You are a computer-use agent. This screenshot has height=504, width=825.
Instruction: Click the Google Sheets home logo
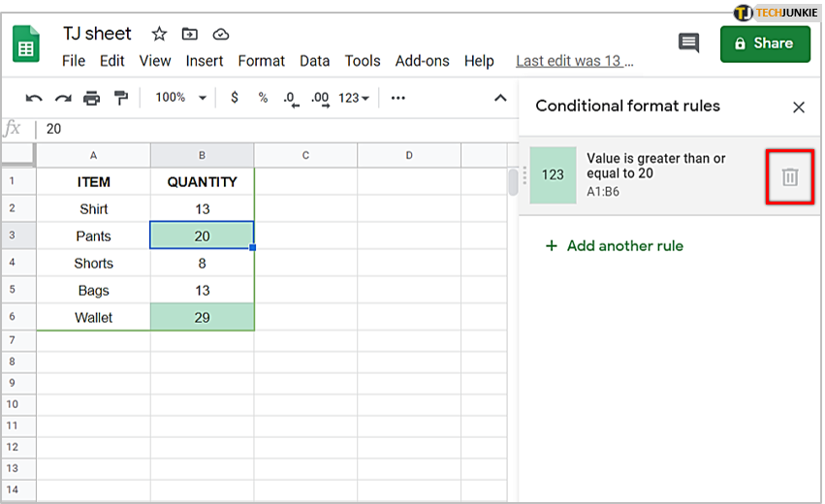26,44
